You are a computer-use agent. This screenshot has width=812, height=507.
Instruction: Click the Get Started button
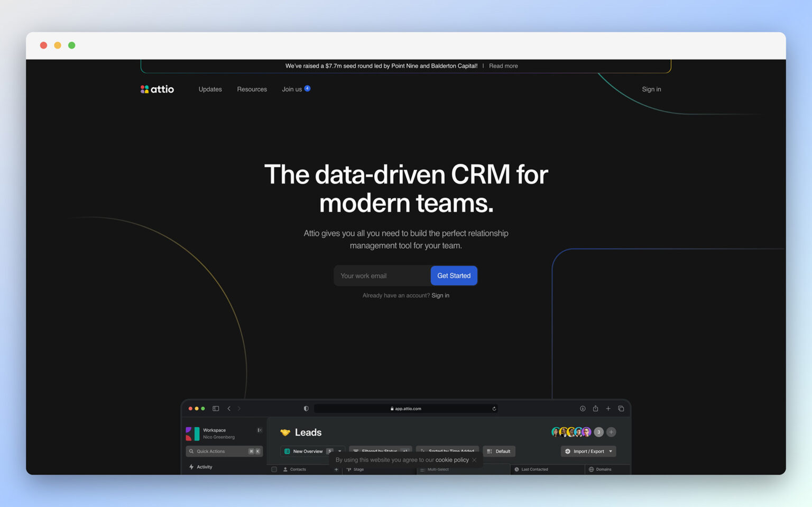point(454,275)
